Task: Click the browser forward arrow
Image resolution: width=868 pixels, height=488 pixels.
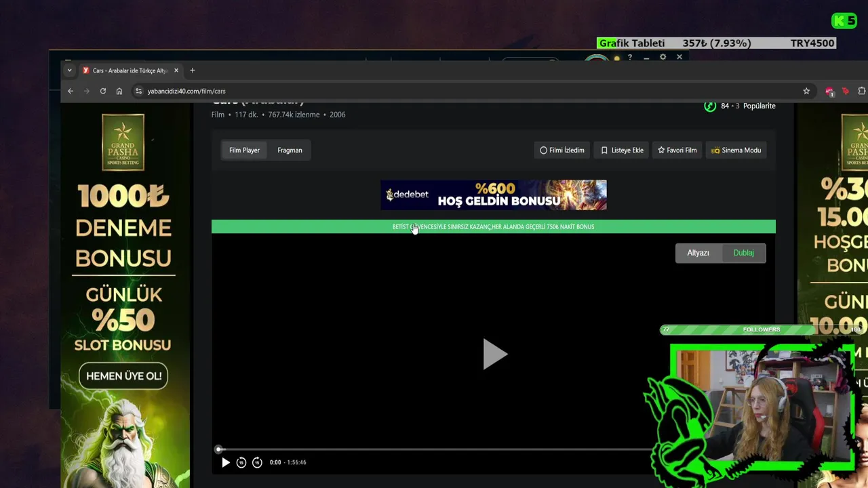Action: click(87, 91)
